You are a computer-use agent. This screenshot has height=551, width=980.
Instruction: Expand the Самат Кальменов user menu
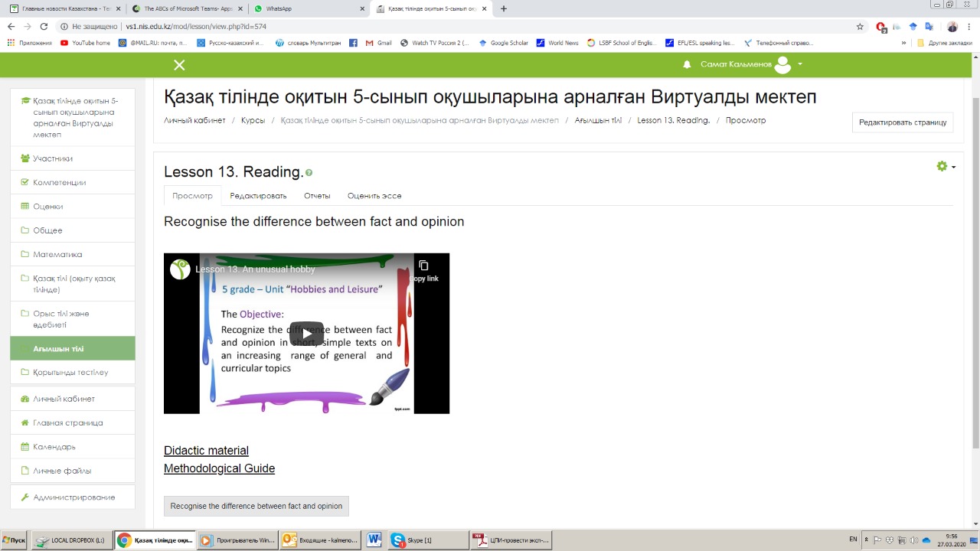coord(799,64)
